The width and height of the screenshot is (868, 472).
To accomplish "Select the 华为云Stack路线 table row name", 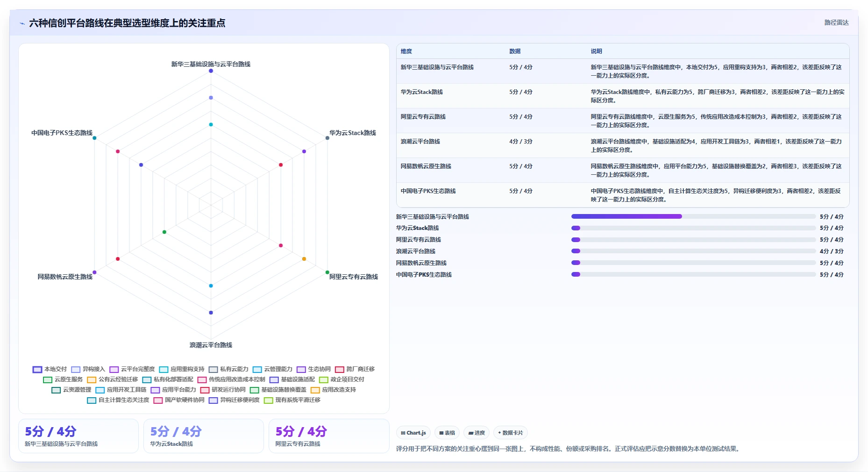I will tap(421, 92).
